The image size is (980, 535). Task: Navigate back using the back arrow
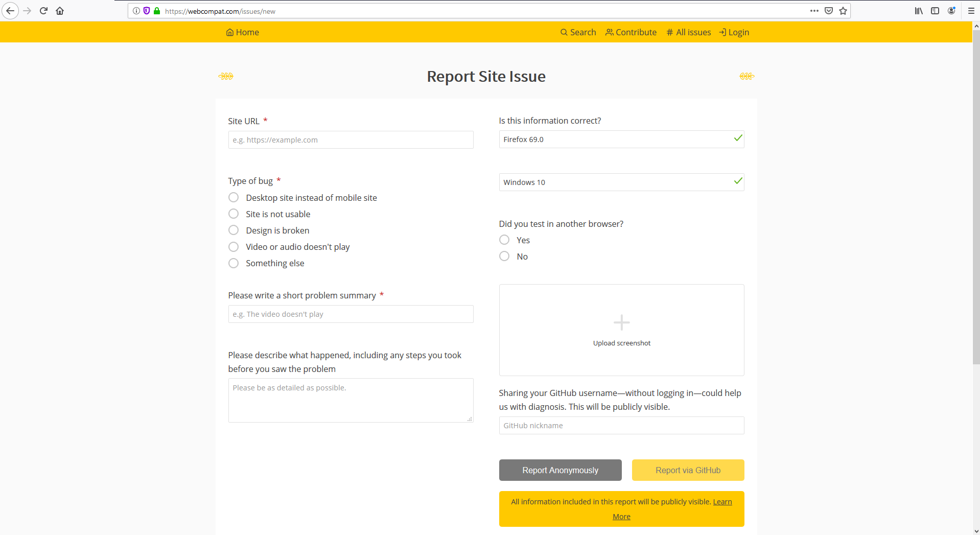[x=10, y=11]
